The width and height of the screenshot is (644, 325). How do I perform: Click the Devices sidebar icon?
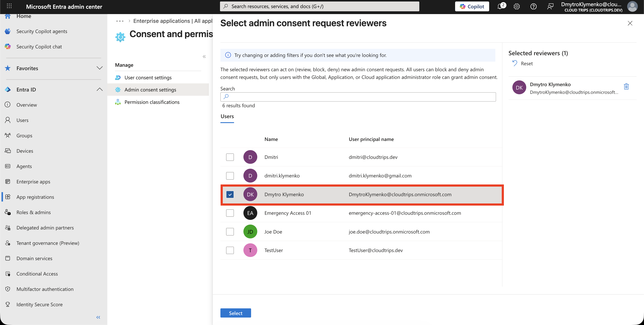coord(8,151)
